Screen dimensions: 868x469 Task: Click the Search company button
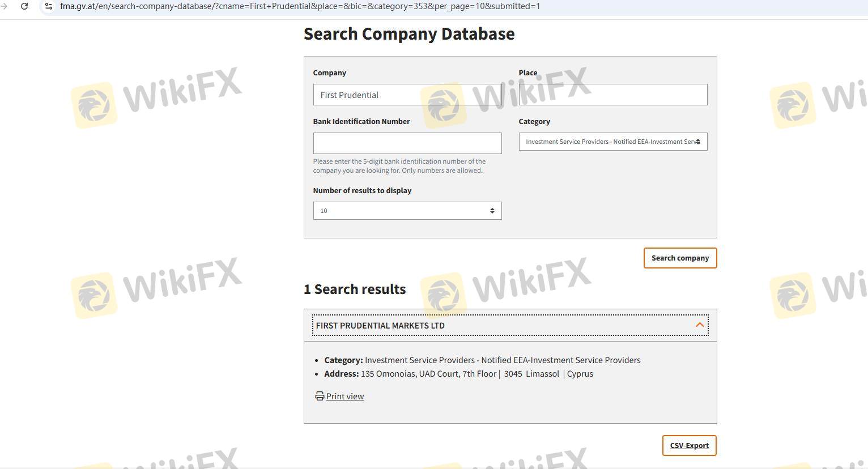point(680,258)
